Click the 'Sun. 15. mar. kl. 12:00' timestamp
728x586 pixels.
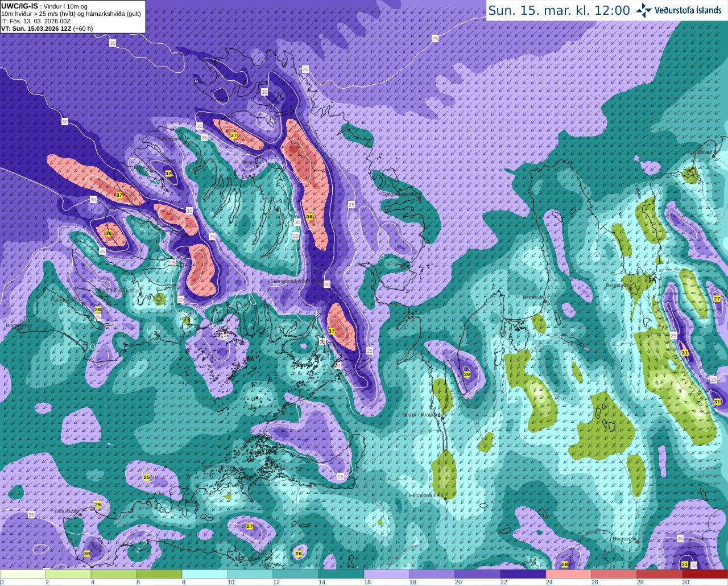click(x=559, y=10)
